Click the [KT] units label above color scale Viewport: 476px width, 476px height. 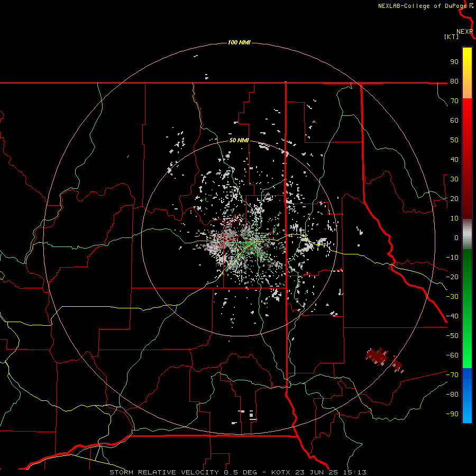[451, 36]
